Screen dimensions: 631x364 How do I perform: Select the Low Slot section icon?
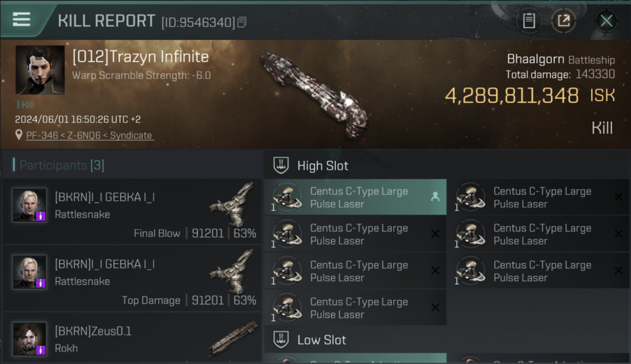(281, 340)
